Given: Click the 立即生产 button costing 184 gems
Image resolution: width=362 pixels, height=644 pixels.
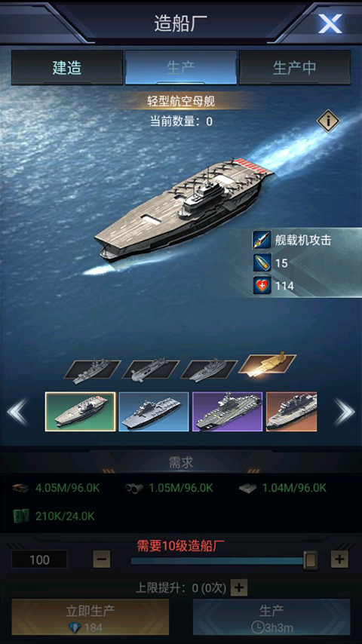Looking at the screenshot, I should pyautogui.click(x=90, y=617).
